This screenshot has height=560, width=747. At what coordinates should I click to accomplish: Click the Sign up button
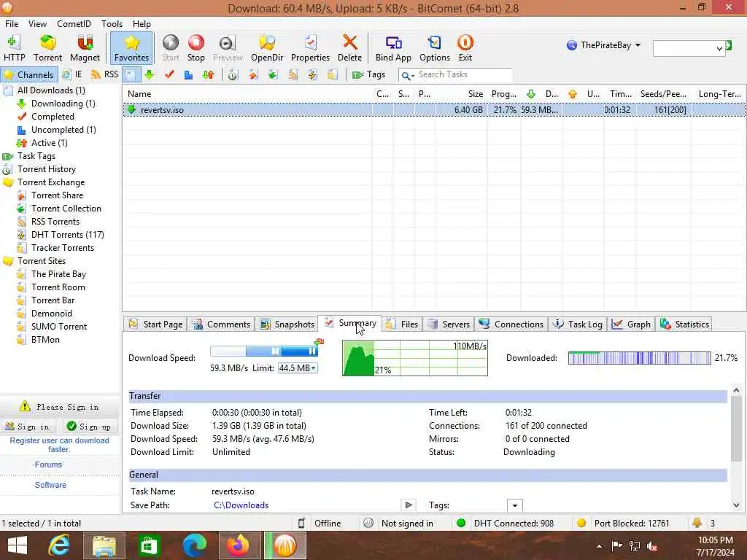click(91, 427)
